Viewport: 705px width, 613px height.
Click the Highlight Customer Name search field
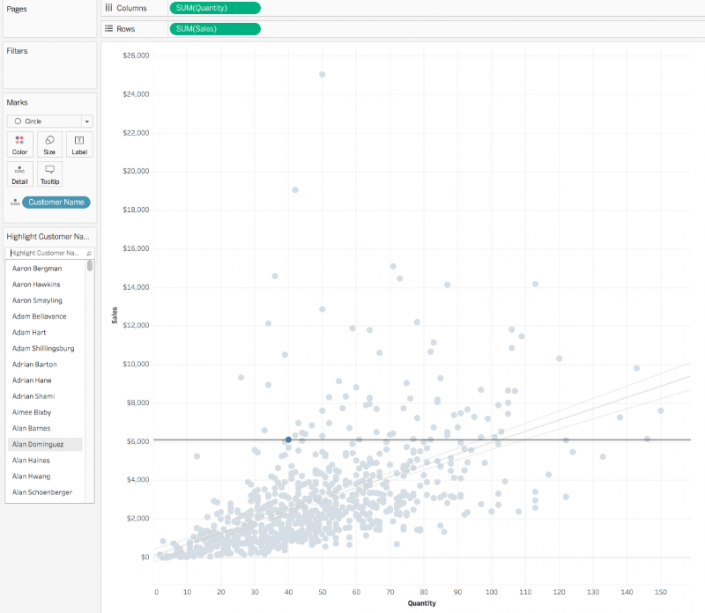(x=49, y=253)
